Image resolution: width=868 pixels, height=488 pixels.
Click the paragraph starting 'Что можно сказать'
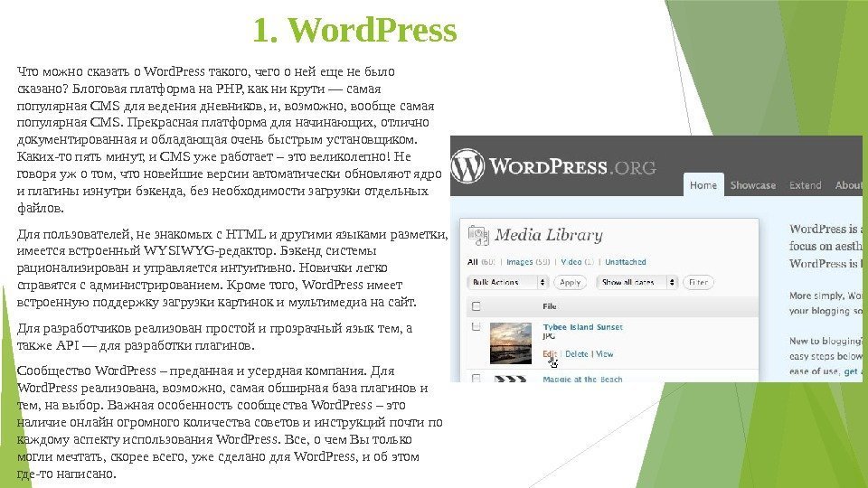[229, 139]
